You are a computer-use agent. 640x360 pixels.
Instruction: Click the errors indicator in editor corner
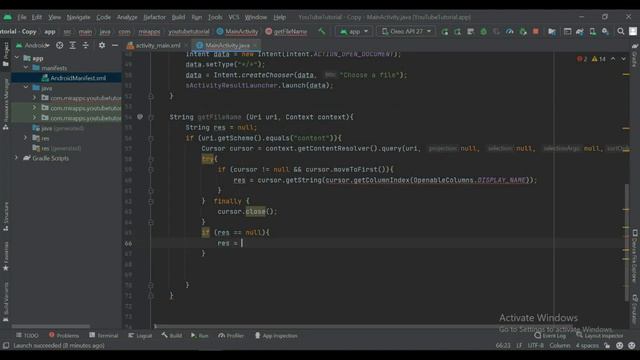point(582,59)
